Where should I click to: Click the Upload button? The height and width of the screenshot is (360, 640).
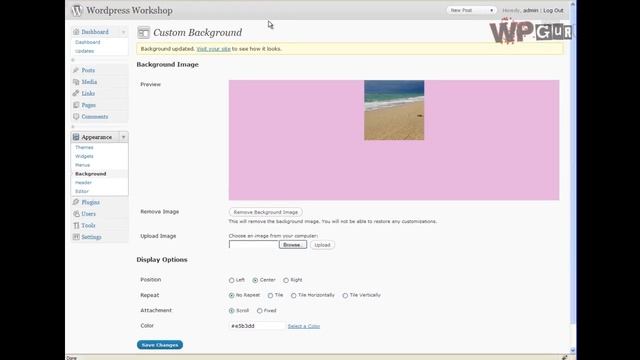pyautogui.click(x=322, y=245)
